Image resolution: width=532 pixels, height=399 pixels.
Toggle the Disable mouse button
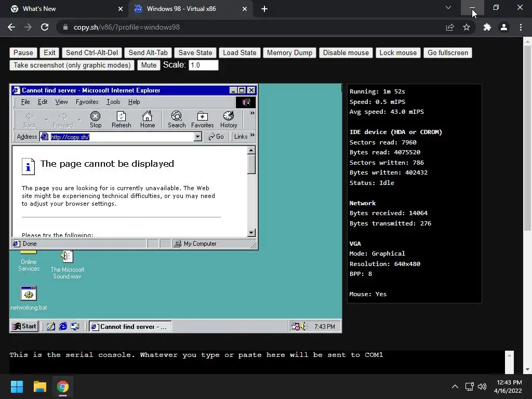pyautogui.click(x=345, y=52)
